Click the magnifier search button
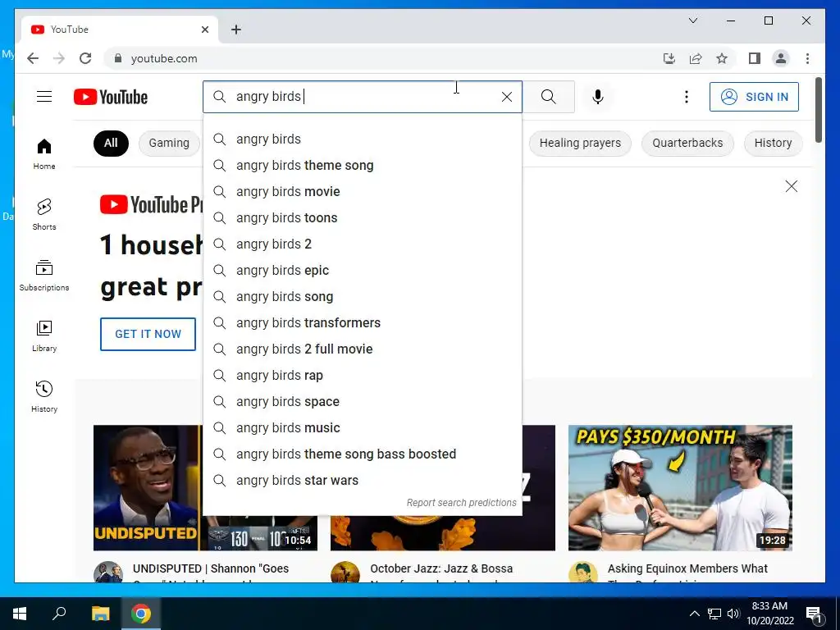This screenshot has height=630, width=840. click(x=549, y=97)
